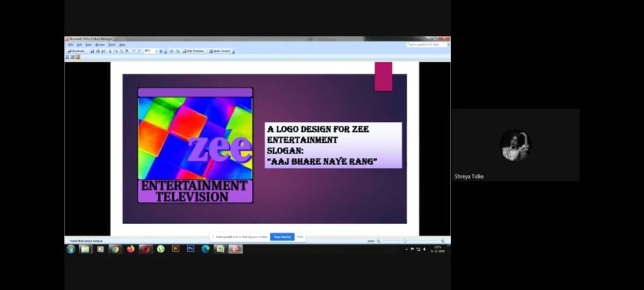
Task: Click the Save icon in toolbar
Action: (93, 51)
